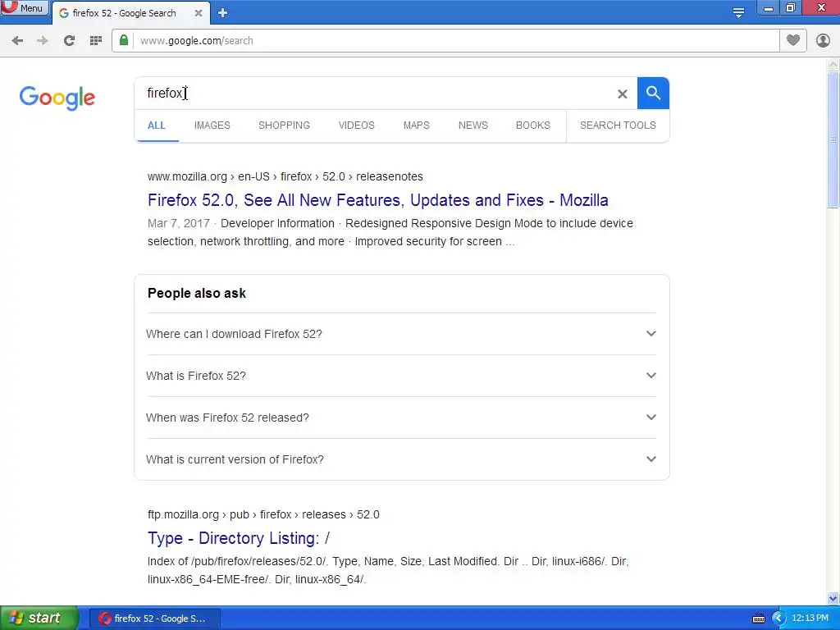The height and width of the screenshot is (630, 840).
Task: Open the user account profile icon
Action: [x=823, y=40]
